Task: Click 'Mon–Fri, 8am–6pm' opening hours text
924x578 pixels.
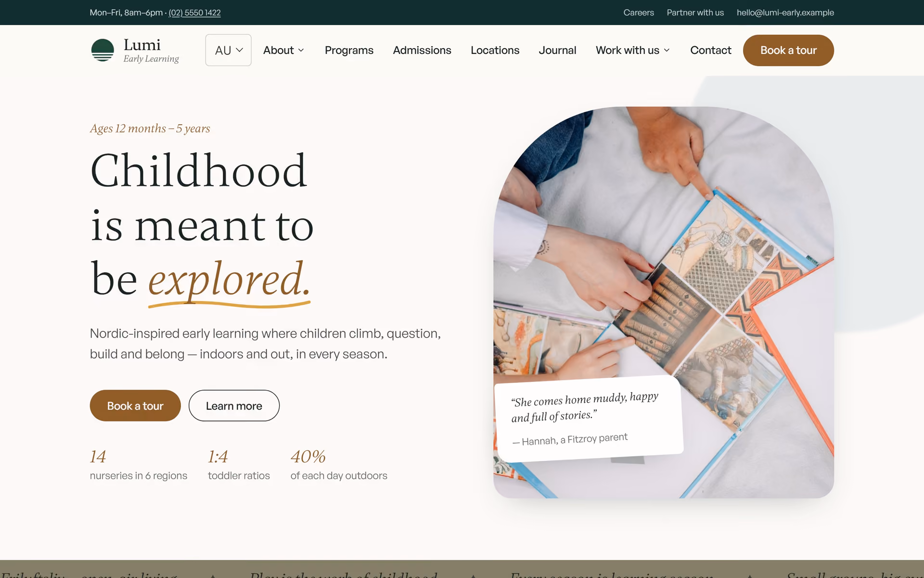Action: 126,13
